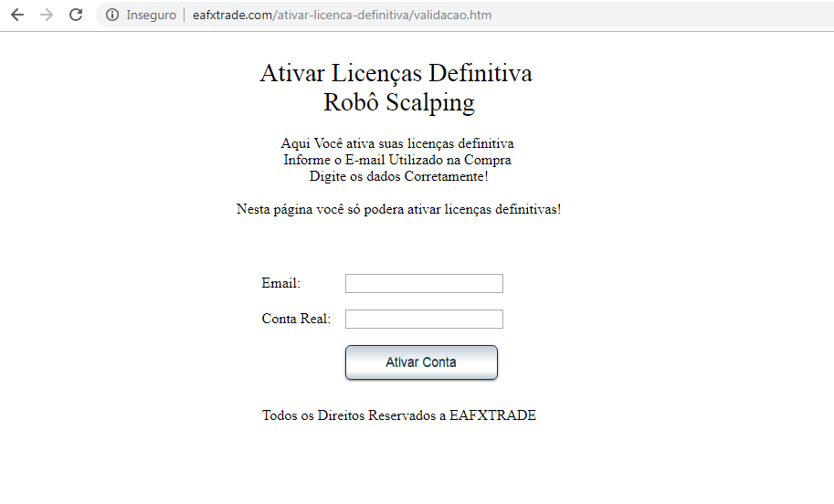
Task: Click the "Digite os dados Corretamente!" line
Action: 398,176
